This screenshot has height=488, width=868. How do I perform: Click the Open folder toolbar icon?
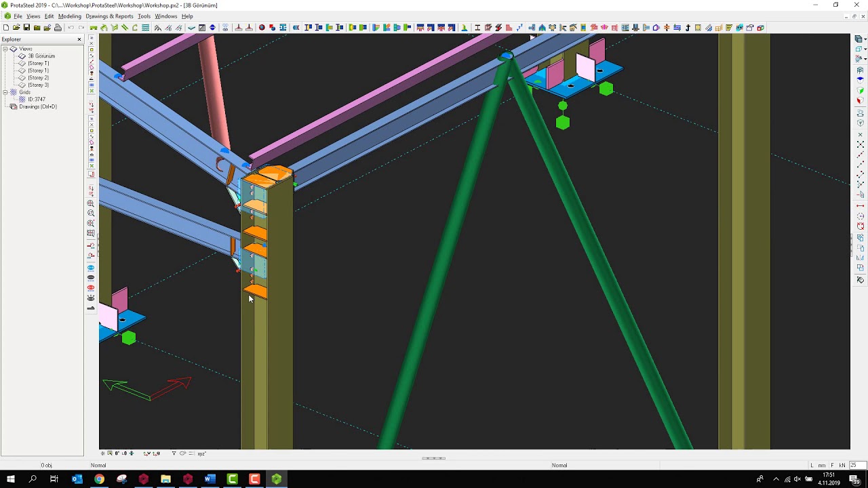[16, 28]
